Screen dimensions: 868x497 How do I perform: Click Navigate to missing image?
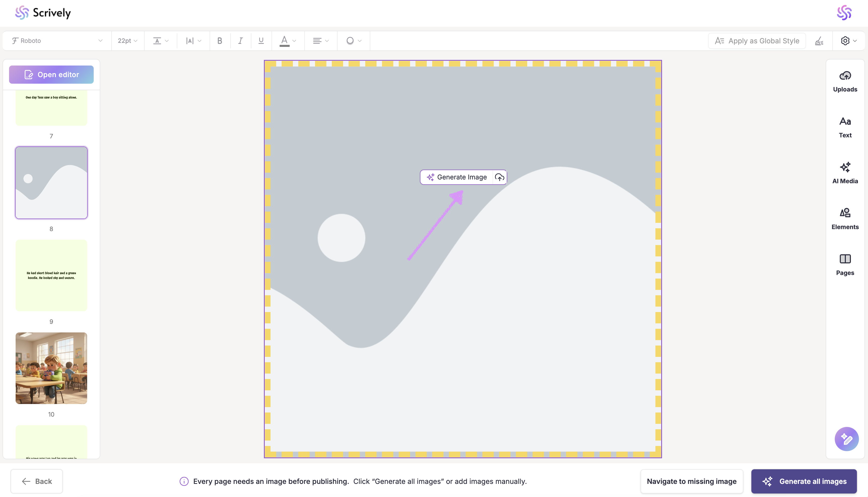pyautogui.click(x=691, y=481)
